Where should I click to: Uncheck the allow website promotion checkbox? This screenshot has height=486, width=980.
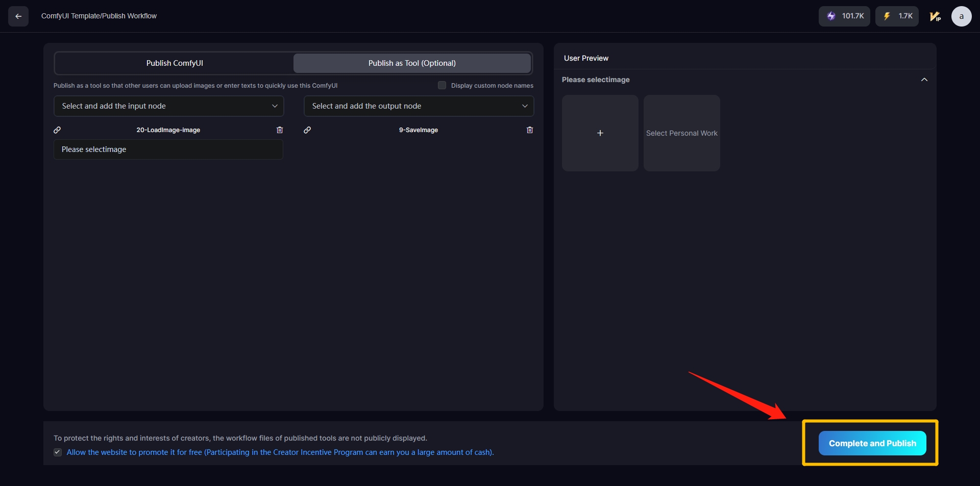(58, 452)
